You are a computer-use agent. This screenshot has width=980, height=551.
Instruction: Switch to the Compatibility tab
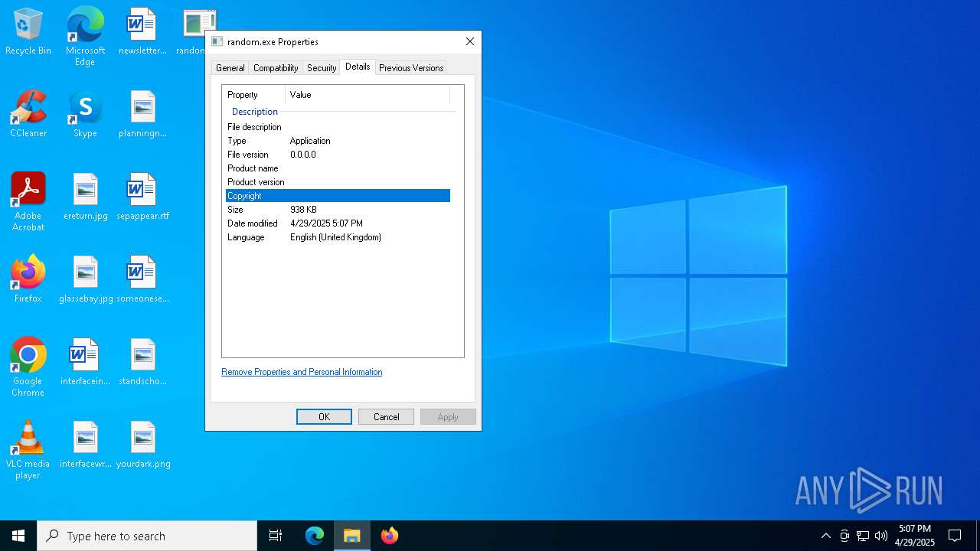coord(276,68)
